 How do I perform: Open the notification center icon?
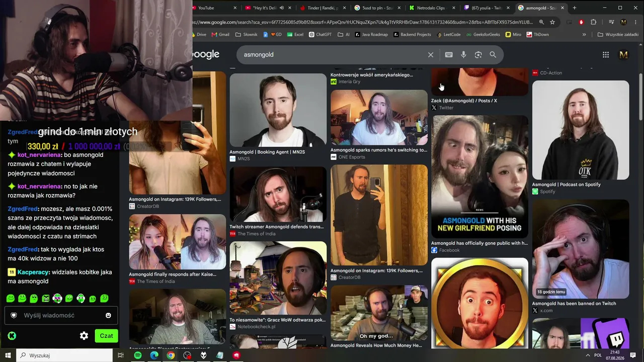tap(633, 355)
